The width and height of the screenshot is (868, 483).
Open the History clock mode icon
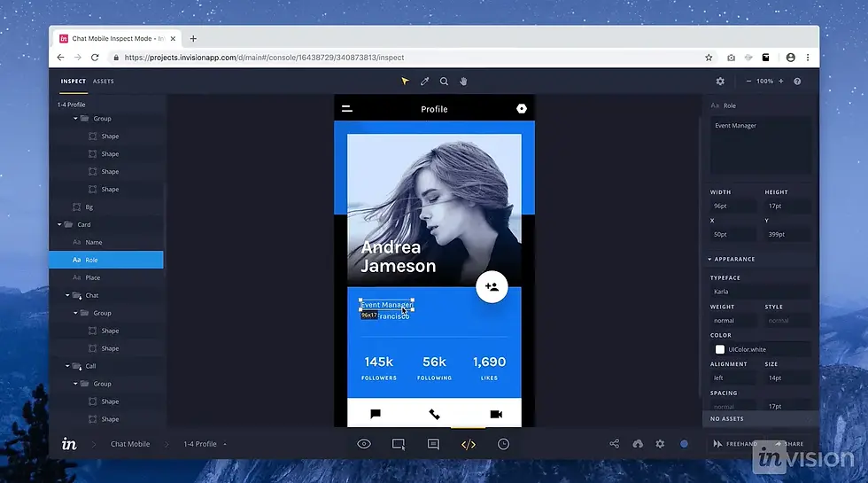[x=503, y=444]
